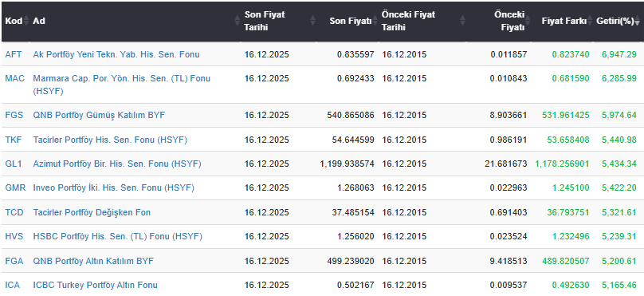
Task: Select previous price 0.023524 cell
Action: pyautogui.click(x=509, y=236)
